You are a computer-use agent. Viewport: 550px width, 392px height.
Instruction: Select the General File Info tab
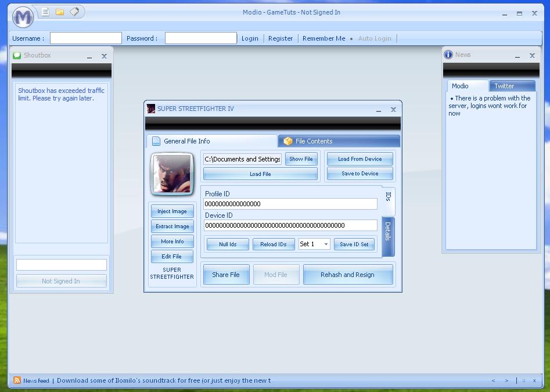pyautogui.click(x=212, y=141)
